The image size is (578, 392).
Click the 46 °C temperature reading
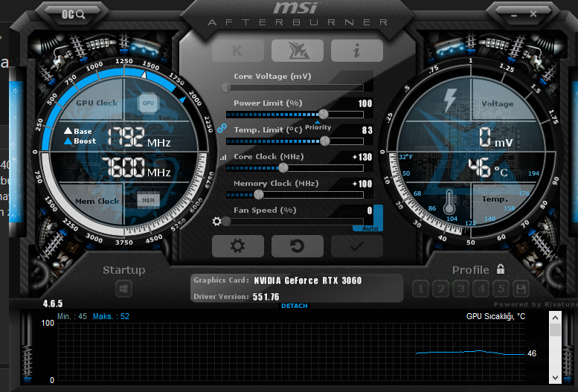pos(488,169)
